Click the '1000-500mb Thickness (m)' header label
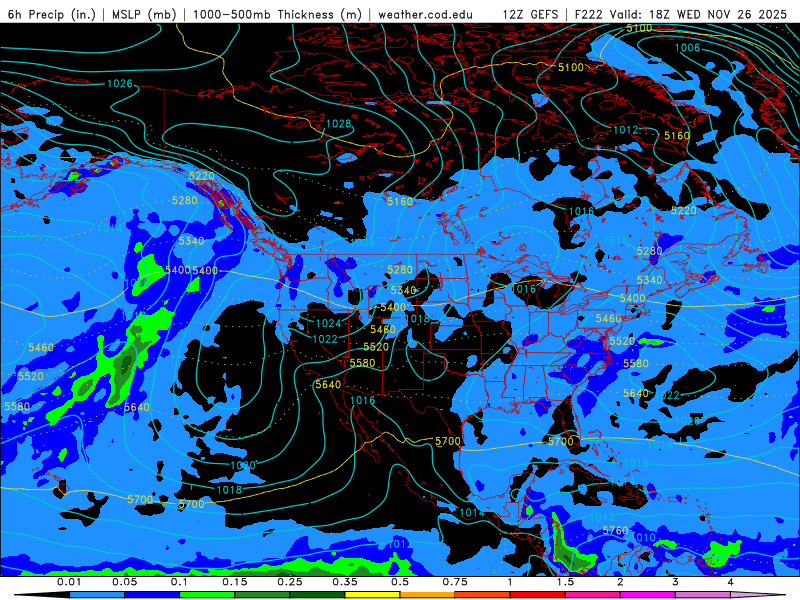800x600 pixels. pos(277,14)
